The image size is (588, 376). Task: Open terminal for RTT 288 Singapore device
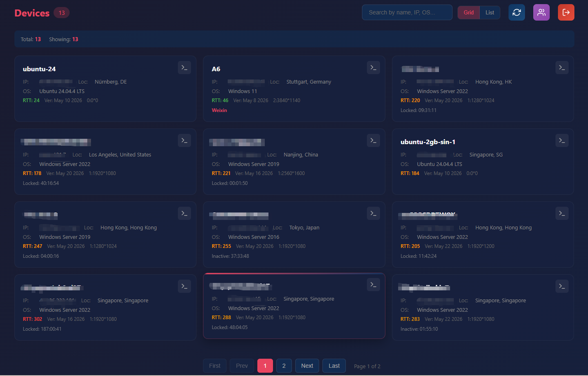[373, 285]
